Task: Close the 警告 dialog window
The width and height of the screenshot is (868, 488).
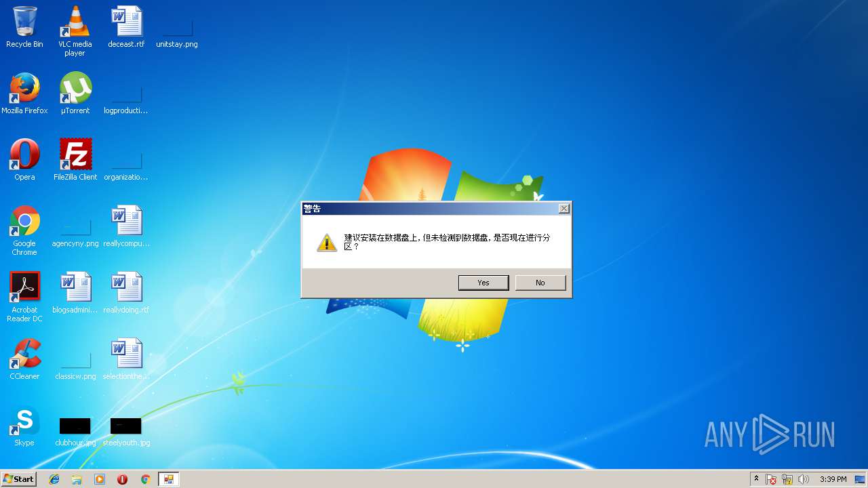Action: coord(564,209)
